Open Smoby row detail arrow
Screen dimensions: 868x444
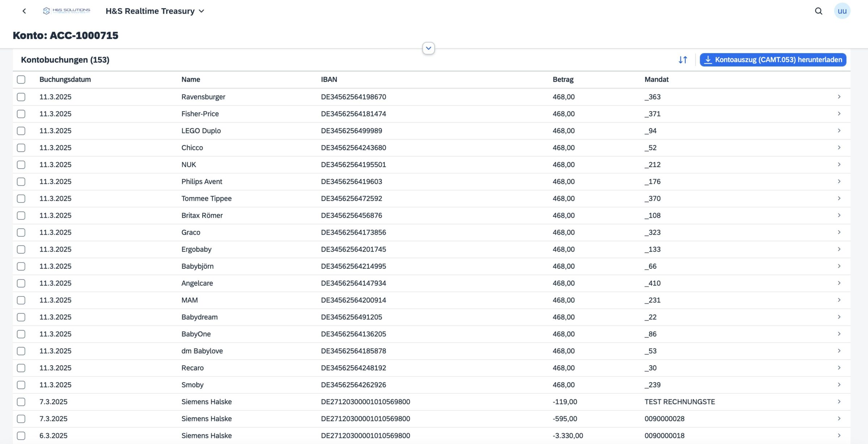tap(839, 385)
